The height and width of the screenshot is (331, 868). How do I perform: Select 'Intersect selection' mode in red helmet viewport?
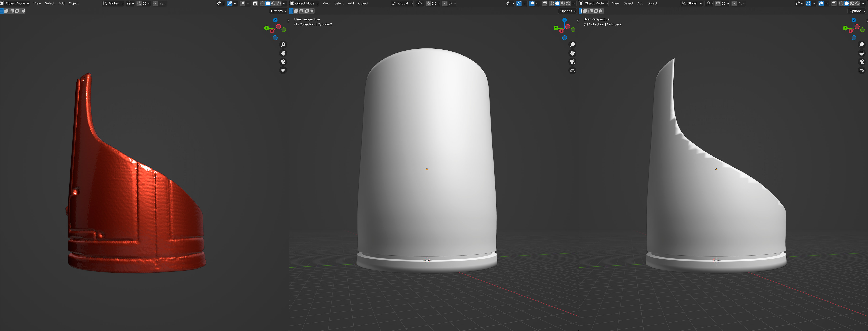click(x=23, y=11)
